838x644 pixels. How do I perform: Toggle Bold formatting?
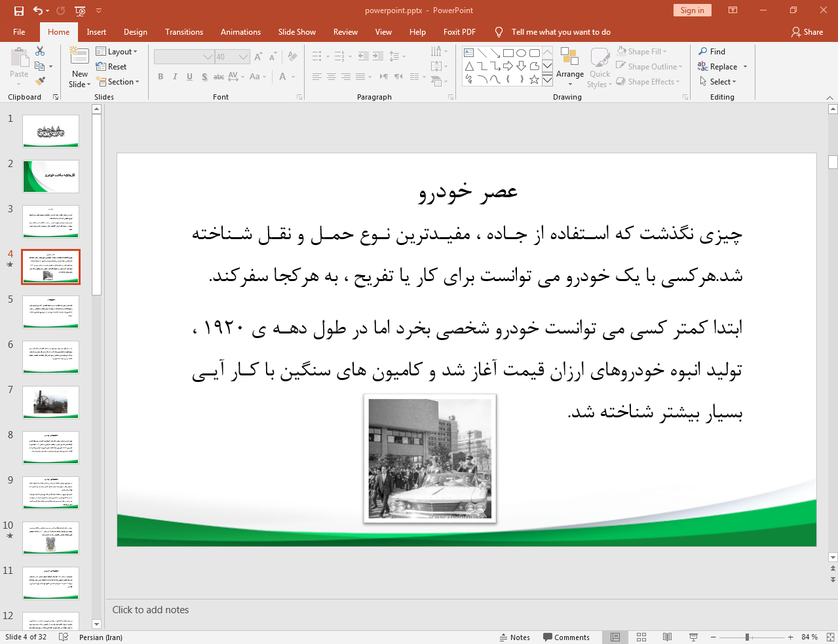[x=161, y=77]
